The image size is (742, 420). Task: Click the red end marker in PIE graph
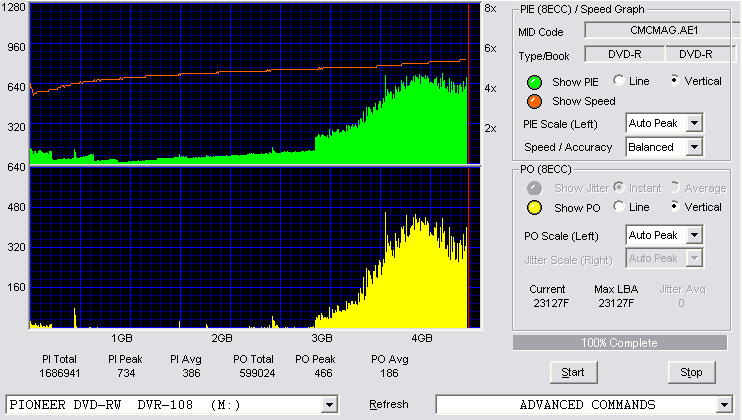tap(468, 84)
